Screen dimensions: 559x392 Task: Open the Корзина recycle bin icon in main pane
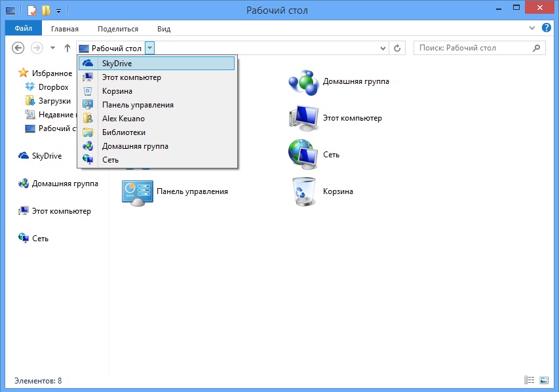tap(303, 191)
